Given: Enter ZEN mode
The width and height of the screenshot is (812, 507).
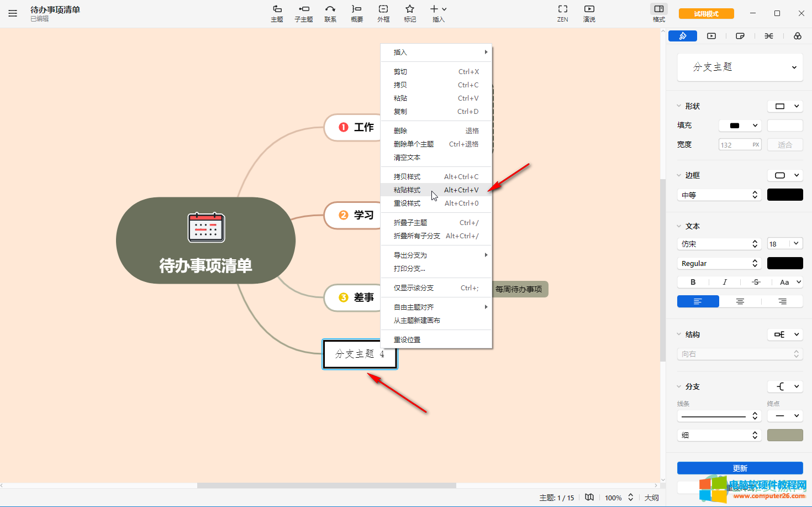Looking at the screenshot, I should pos(563,13).
